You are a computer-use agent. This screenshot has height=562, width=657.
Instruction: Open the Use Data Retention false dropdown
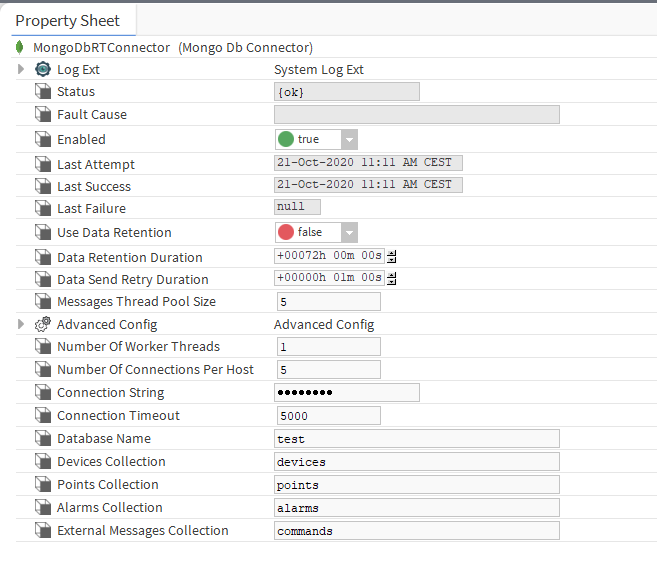pos(349,232)
